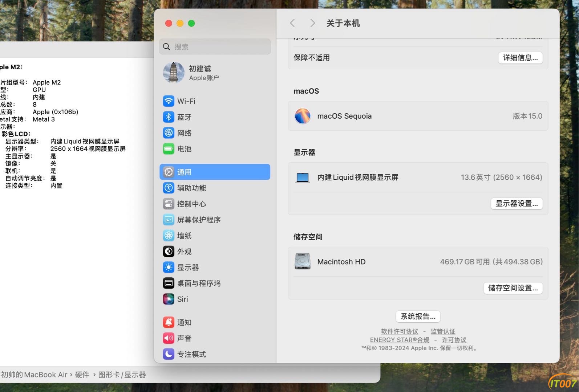Image resolution: width=579 pixels, height=392 pixels.
Task: Select the Sound speaker icon
Action: 169,338
